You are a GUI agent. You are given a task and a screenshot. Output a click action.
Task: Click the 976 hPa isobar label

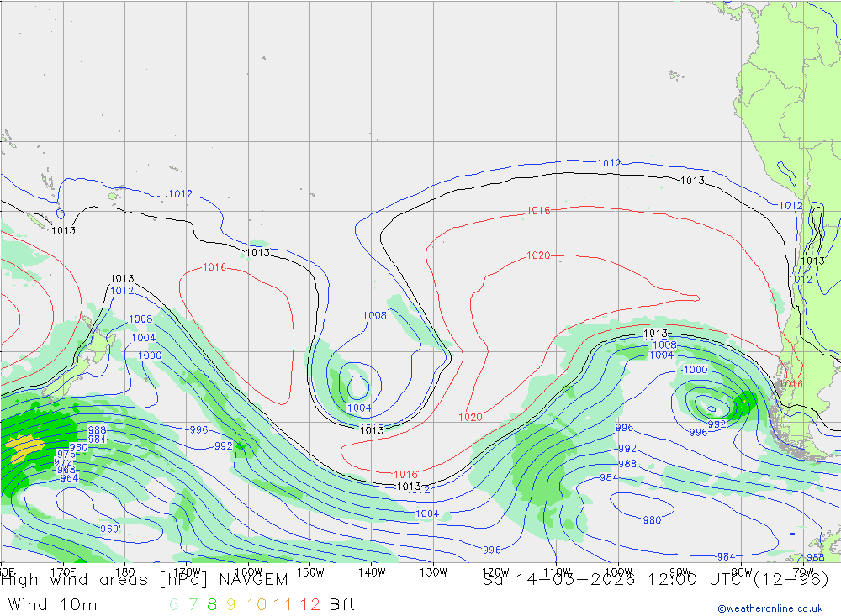tap(66, 455)
